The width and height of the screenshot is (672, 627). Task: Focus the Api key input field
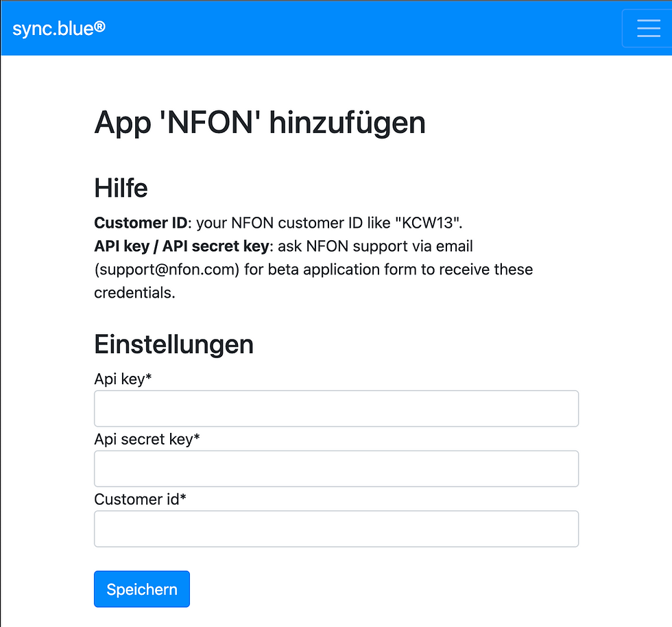336,408
